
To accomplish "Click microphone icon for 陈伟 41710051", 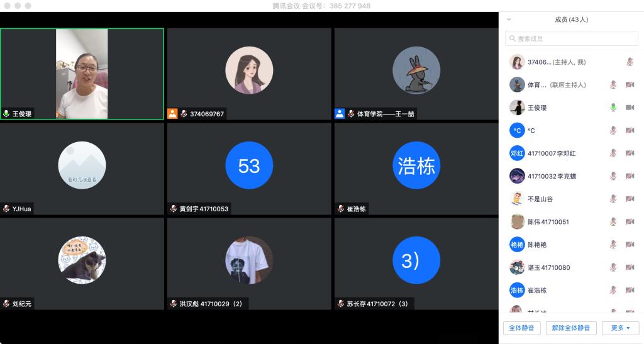I will (613, 221).
